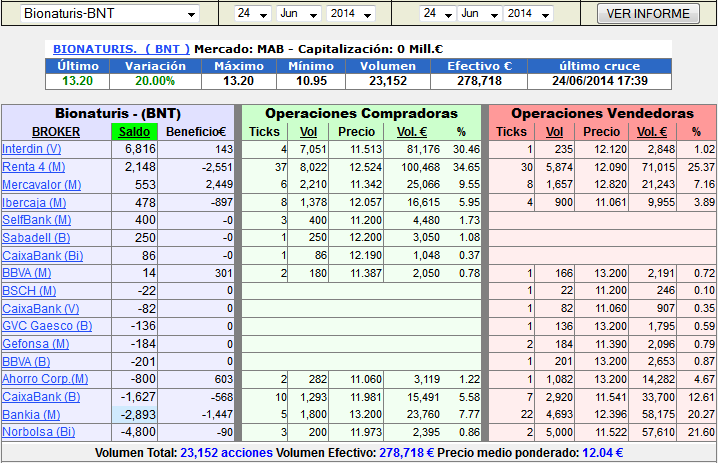Viewport: 719px width, 463px height.
Task: Open the end date month dropdown
Action: (480, 14)
